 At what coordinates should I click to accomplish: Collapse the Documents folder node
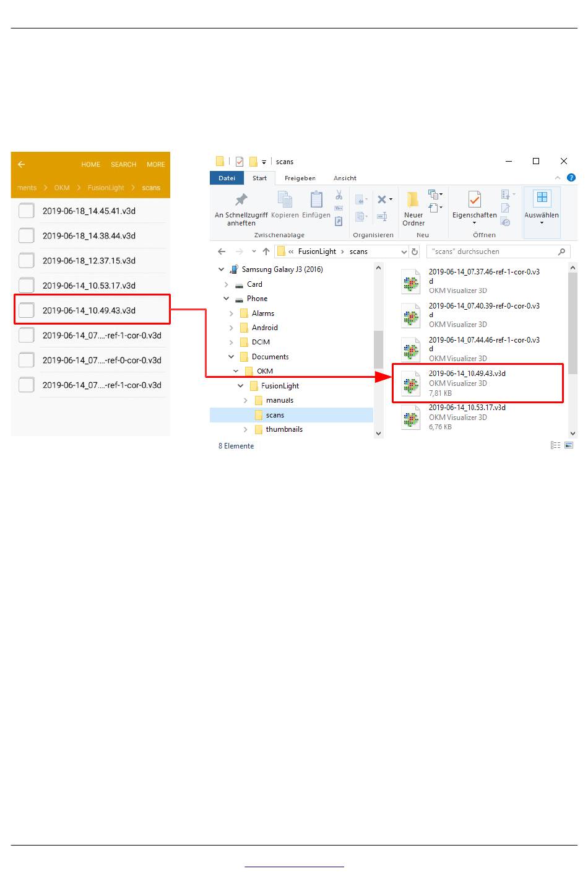pyautogui.click(x=231, y=357)
